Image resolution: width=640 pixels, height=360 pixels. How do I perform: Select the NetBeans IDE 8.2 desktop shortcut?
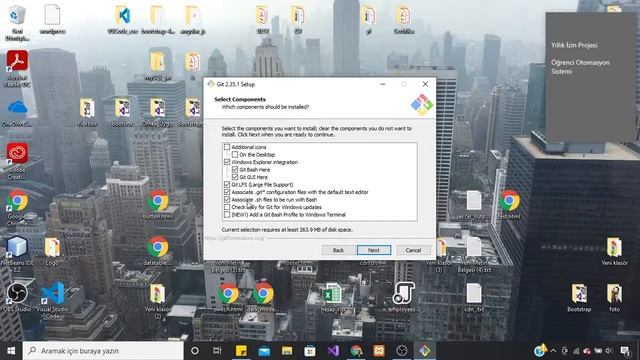click(17, 254)
